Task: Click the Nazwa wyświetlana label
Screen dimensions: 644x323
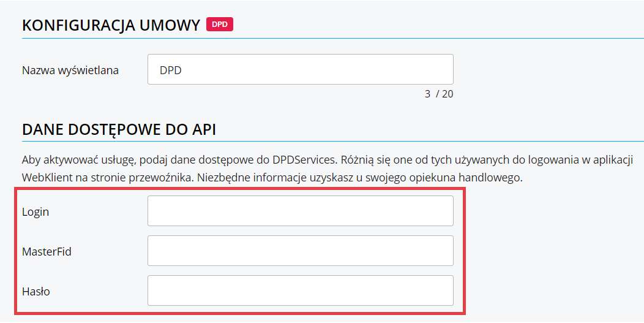Action: 70,70
